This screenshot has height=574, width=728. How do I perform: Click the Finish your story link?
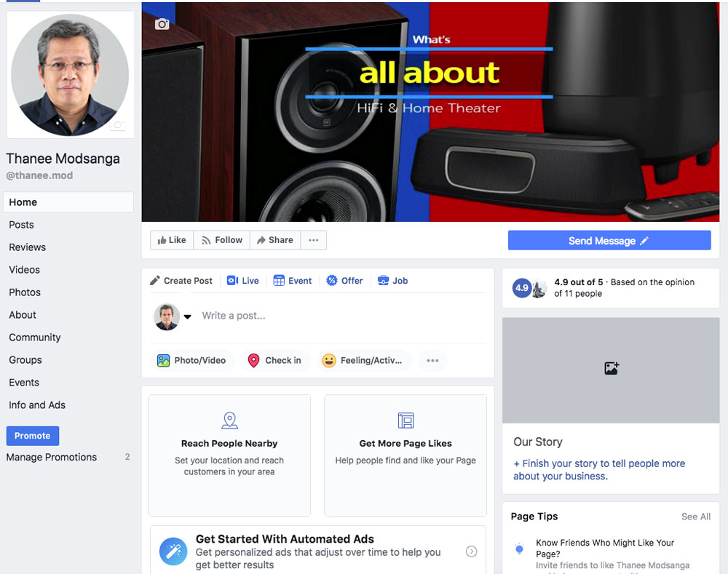(x=598, y=470)
